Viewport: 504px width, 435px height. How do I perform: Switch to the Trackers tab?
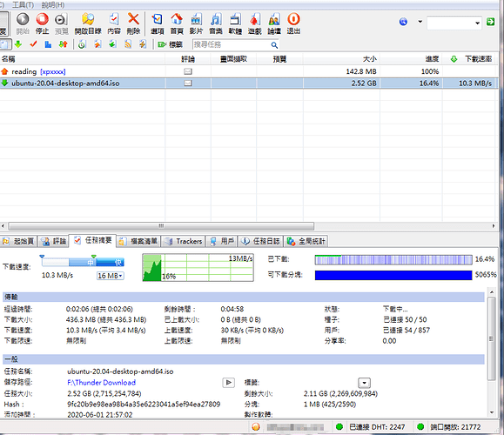coord(183,241)
